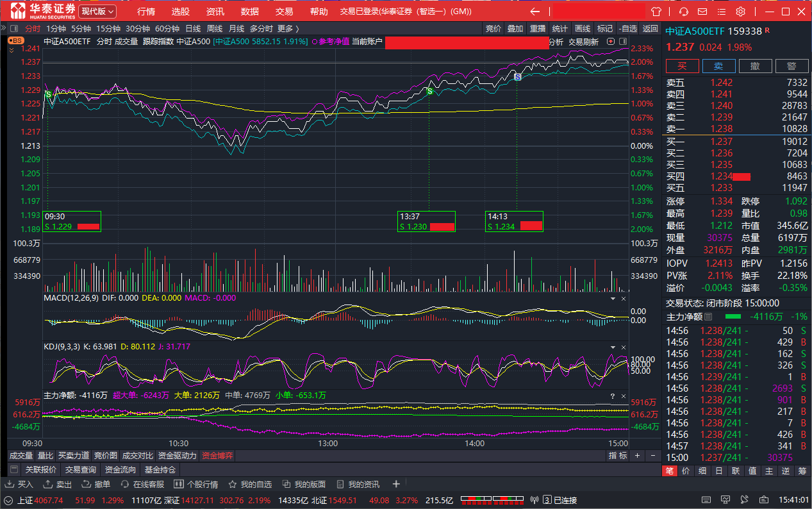The image size is (812, 509).
Task: Click the back arrow in title bar
Action: 535,12
